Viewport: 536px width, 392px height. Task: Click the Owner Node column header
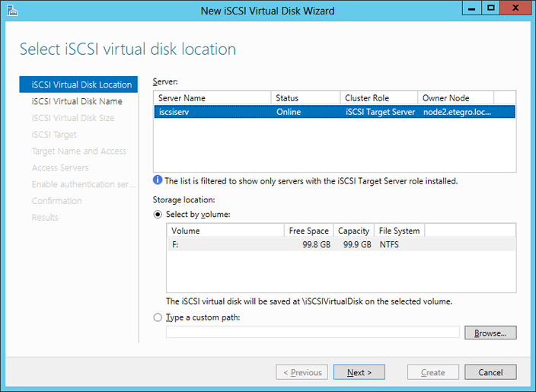coord(455,98)
